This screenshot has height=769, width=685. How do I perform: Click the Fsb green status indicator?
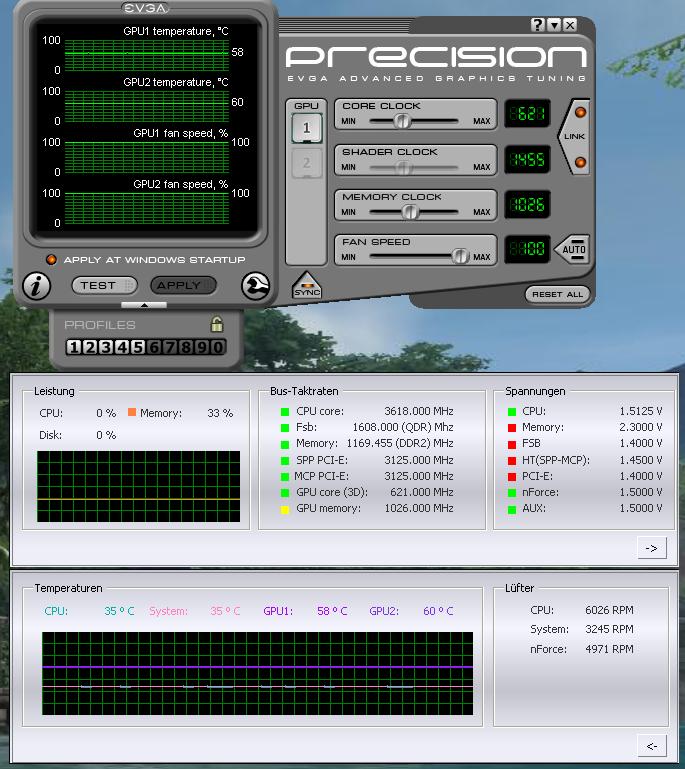point(284,428)
